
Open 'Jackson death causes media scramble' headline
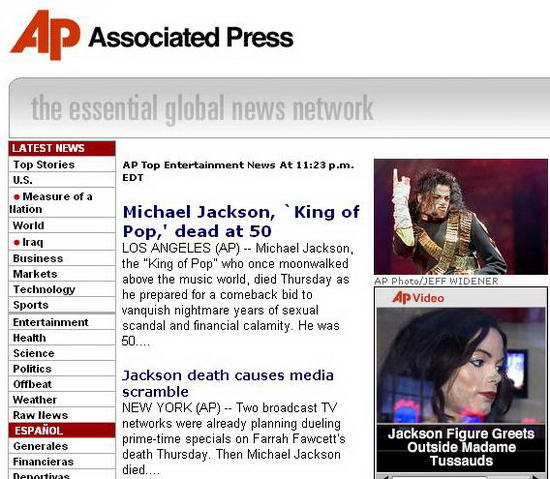pos(228,383)
